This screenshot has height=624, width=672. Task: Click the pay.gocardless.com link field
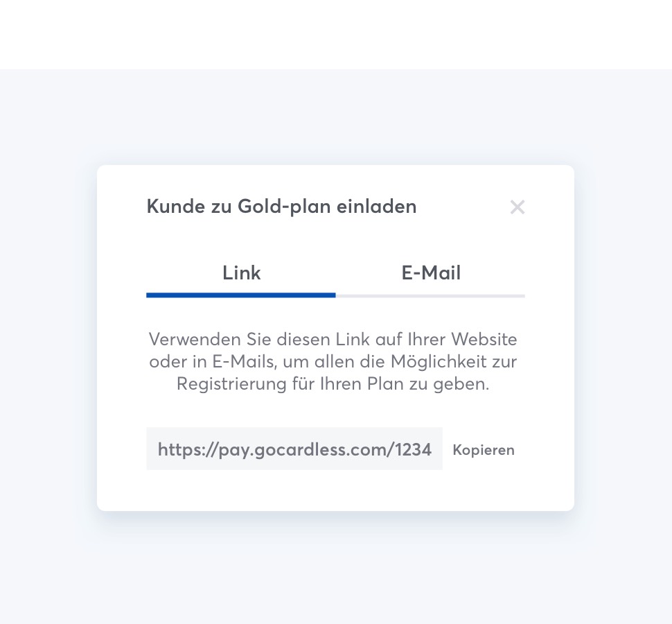point(294,449)
